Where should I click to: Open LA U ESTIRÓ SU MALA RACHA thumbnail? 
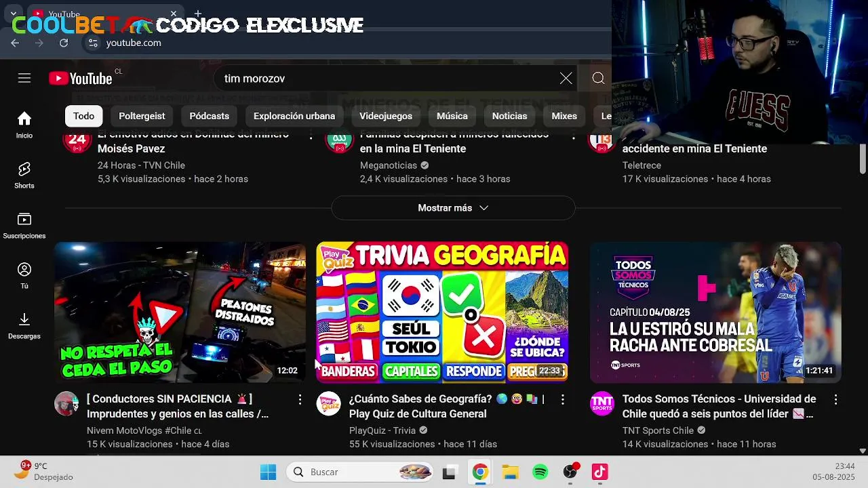pyautogui.click(x=715, y=312)
